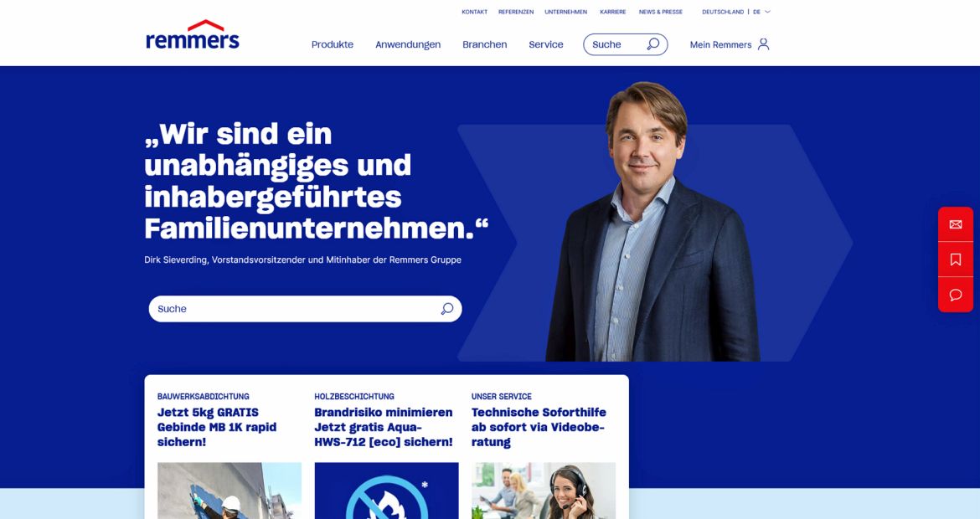Image resolution: width=980 pixels, height=519 pixels.
Task: Open the Anwendungen menu
Action: (408, 44)
